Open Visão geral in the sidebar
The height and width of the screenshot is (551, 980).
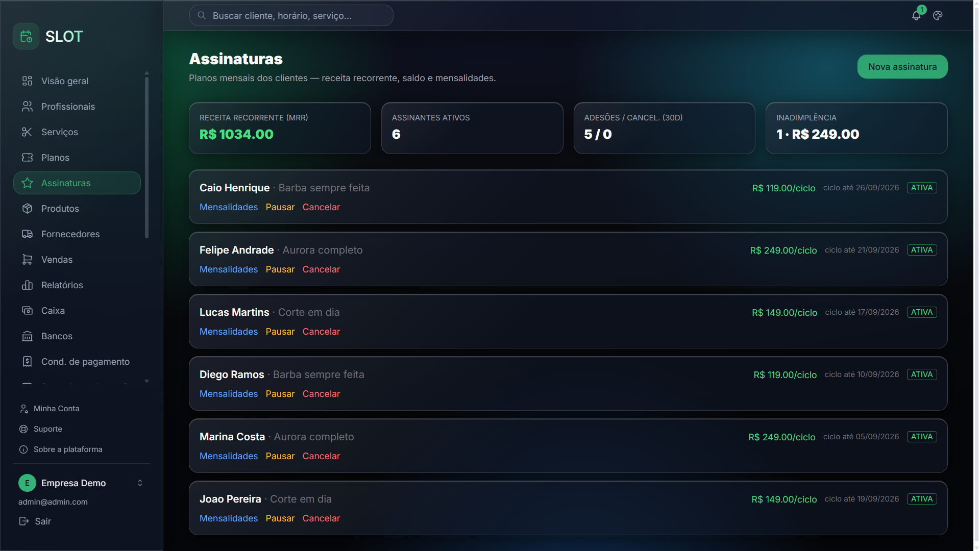(x=77, y=81)
